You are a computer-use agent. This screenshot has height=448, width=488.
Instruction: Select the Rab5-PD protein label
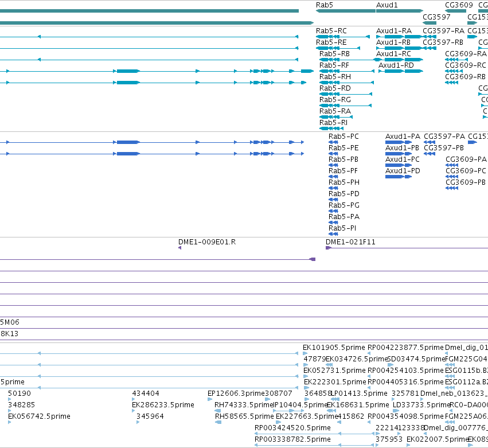pos(344,194)
